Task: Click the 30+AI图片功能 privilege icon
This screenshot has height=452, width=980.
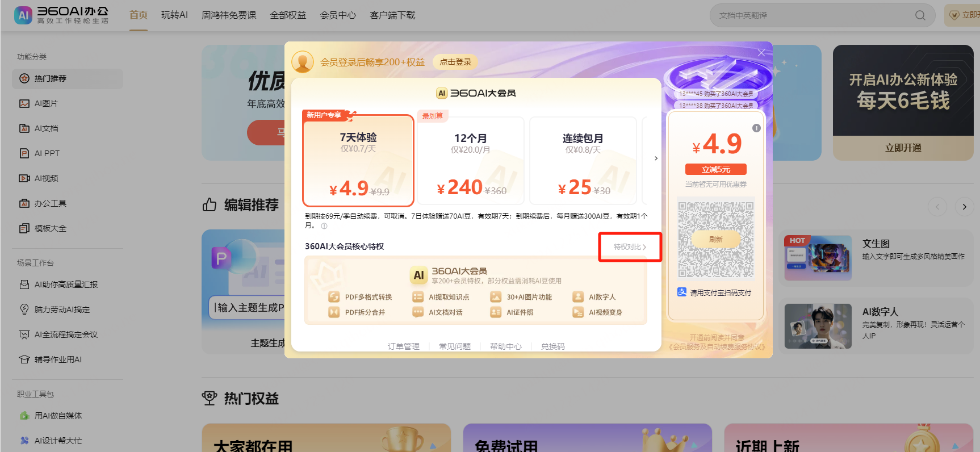Action: (496, 297)
